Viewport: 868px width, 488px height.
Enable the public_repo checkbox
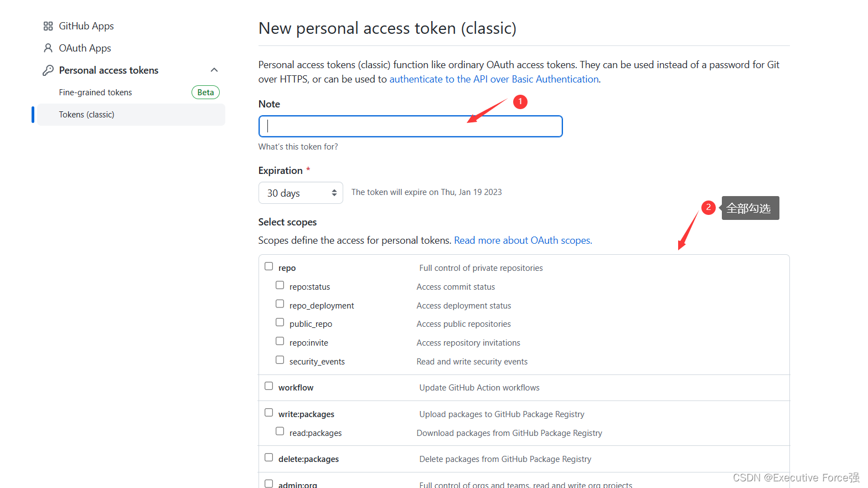click(280, 322)
